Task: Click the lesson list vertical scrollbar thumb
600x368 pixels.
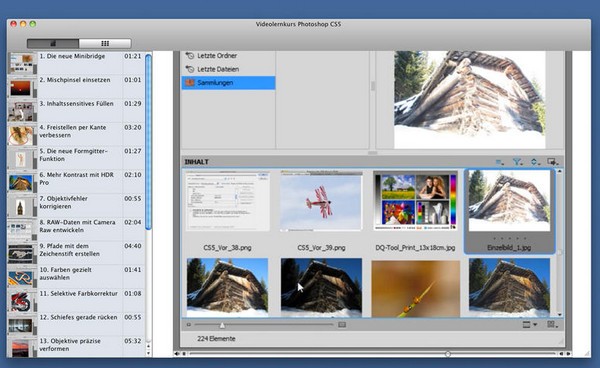Action: coord(148,142)
